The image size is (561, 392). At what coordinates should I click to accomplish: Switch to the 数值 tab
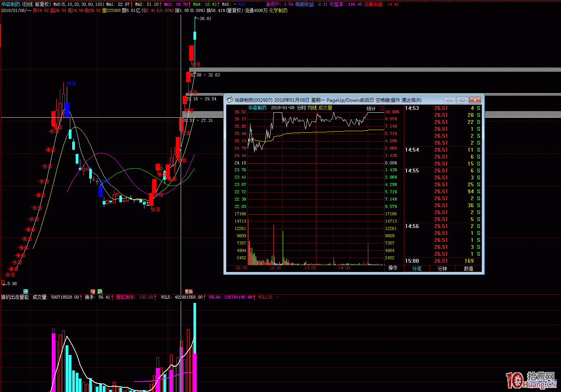tap(468, 269)
